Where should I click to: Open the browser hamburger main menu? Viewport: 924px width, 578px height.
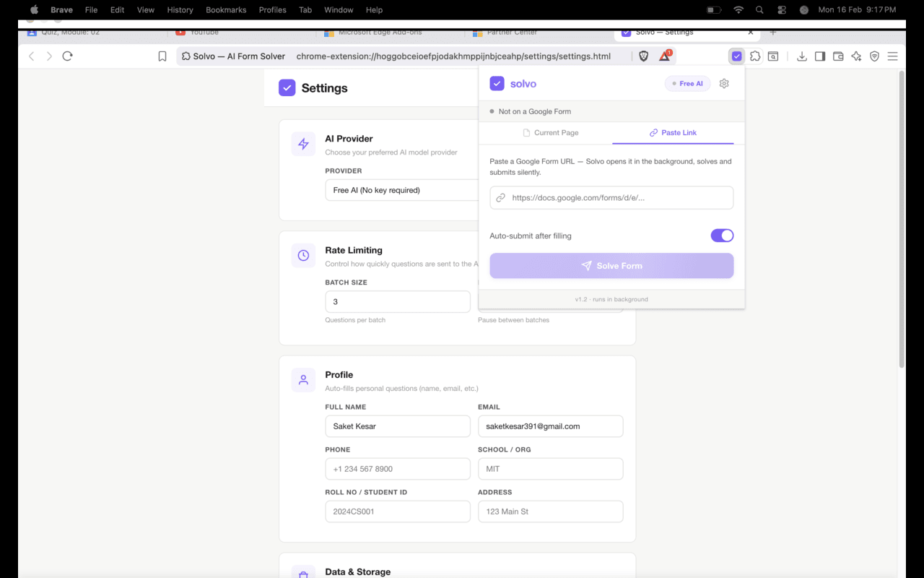[x=892, y=56]
